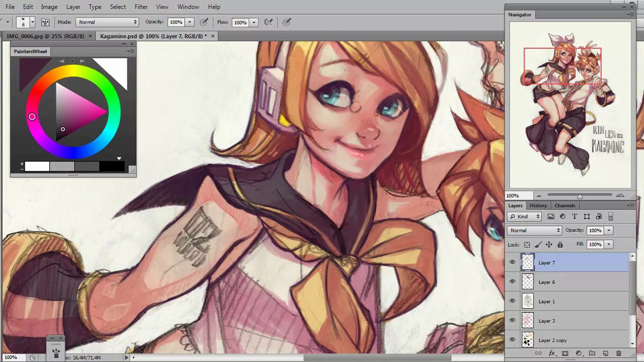The height and width of the screenshot is (362, 644).
Task: Collapse the PaintersWheel panel
Action: (124, 44)
